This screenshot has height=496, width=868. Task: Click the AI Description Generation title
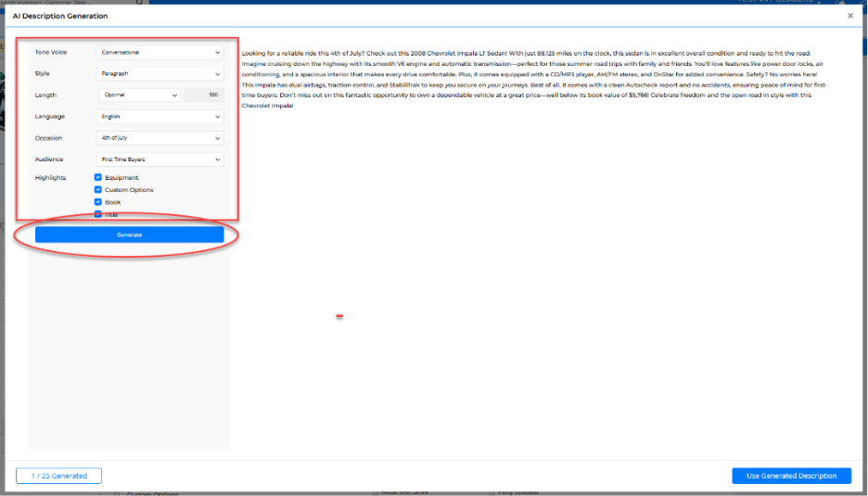pos(60,16)
